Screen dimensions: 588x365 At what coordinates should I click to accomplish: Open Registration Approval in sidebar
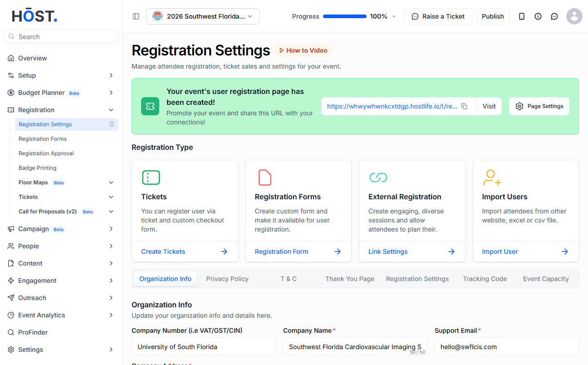pos(46,153)
